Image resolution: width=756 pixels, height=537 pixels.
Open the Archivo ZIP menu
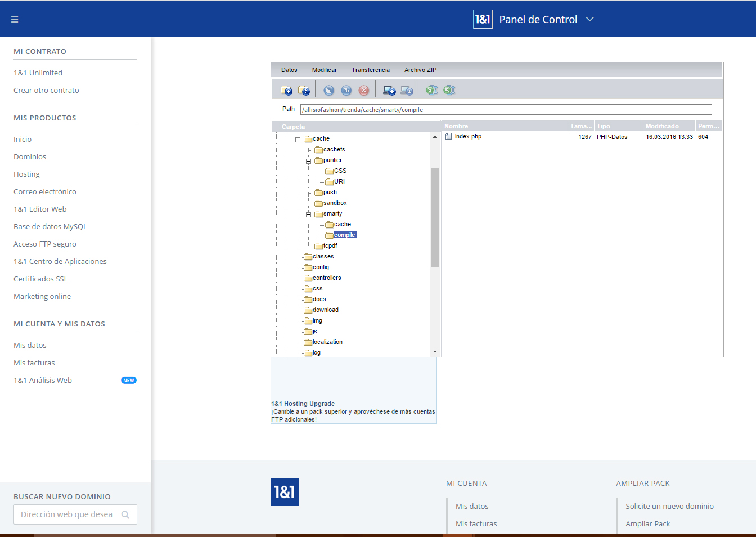[x=420, y=70]
